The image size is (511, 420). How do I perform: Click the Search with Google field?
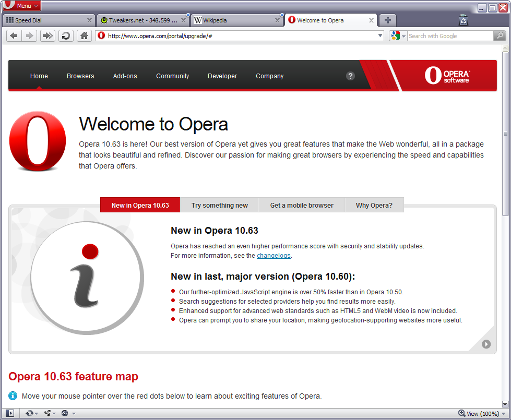click(450, 36)
